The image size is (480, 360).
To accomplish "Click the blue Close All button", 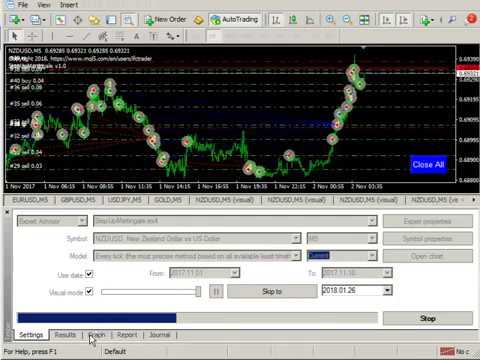I will click(428, 164).
